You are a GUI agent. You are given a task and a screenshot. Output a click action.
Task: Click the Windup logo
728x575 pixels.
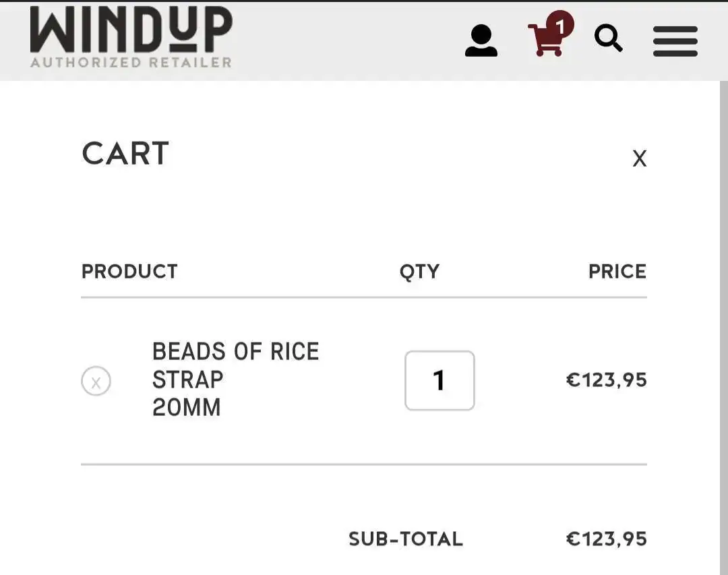coord(131,30)
